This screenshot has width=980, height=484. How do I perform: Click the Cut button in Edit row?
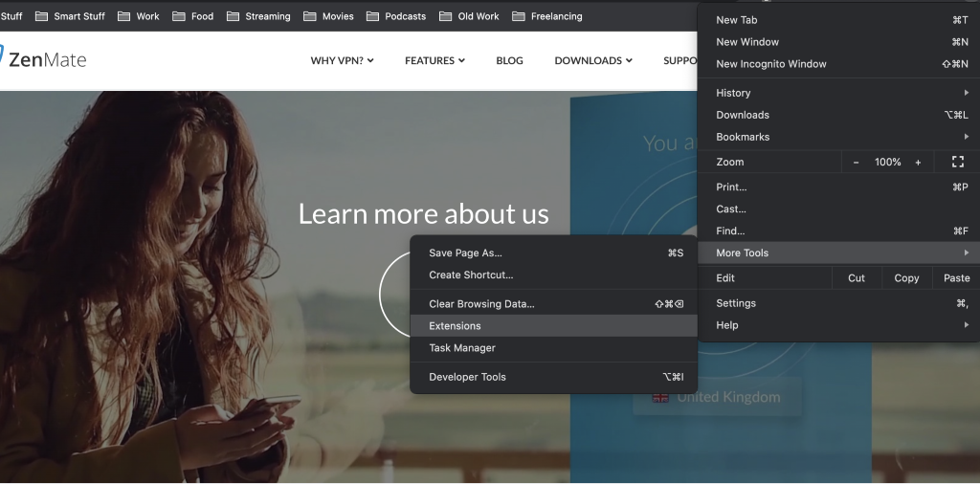(857, 278)
